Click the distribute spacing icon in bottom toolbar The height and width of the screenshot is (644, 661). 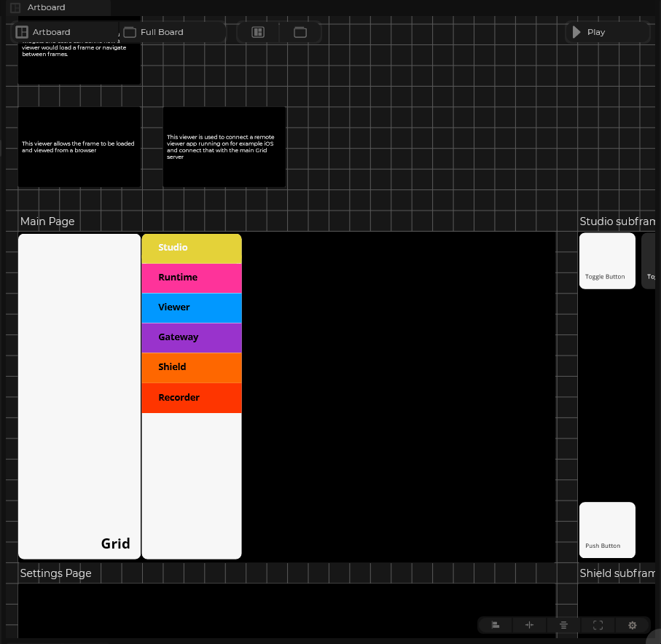(530, 625)
